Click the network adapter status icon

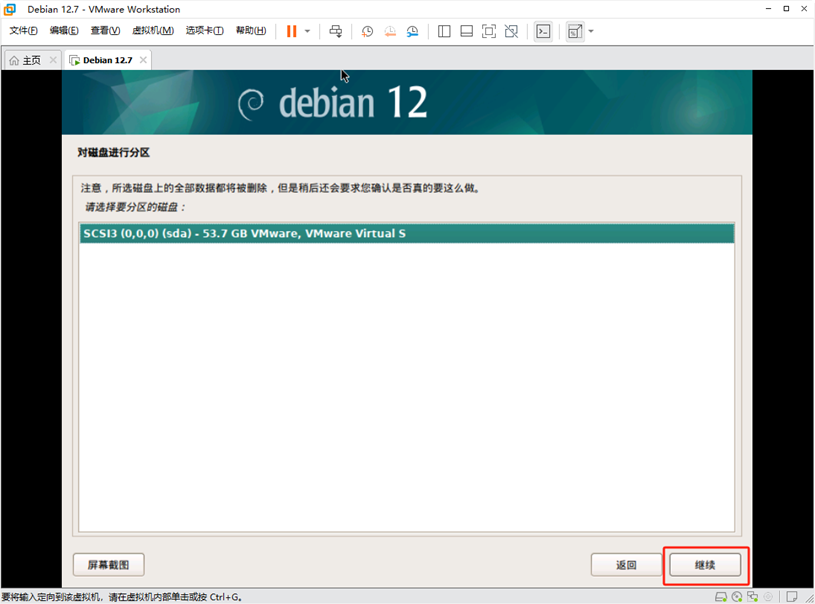753,597
